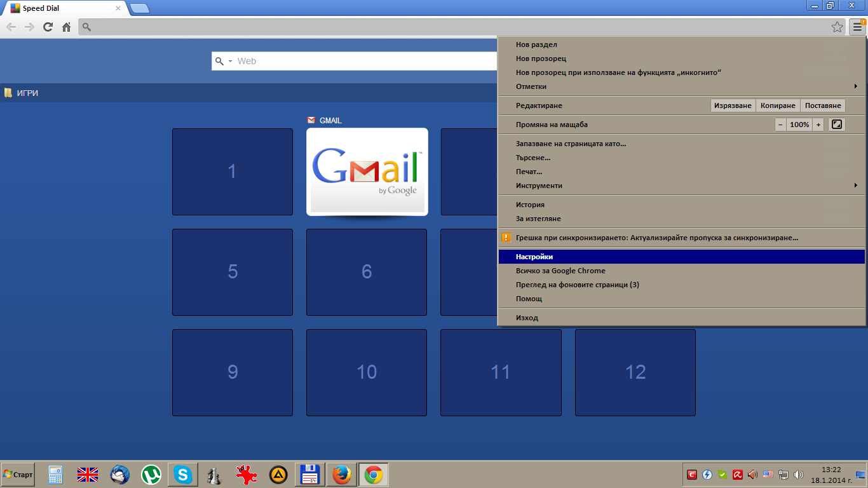Viewport: 868px width, 488px height.
Task: Click the British flag taskbar icon
Action: 87,475
